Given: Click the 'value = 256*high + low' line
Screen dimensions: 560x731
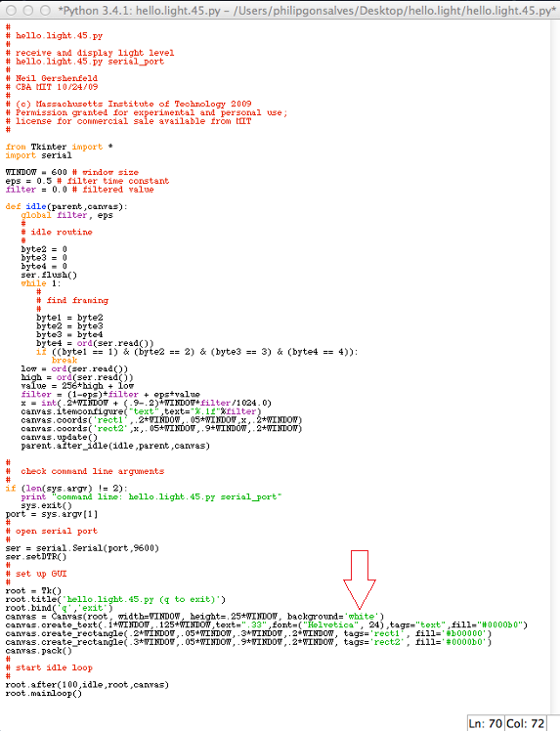Looking at the screenshot, I should point(77,386).
